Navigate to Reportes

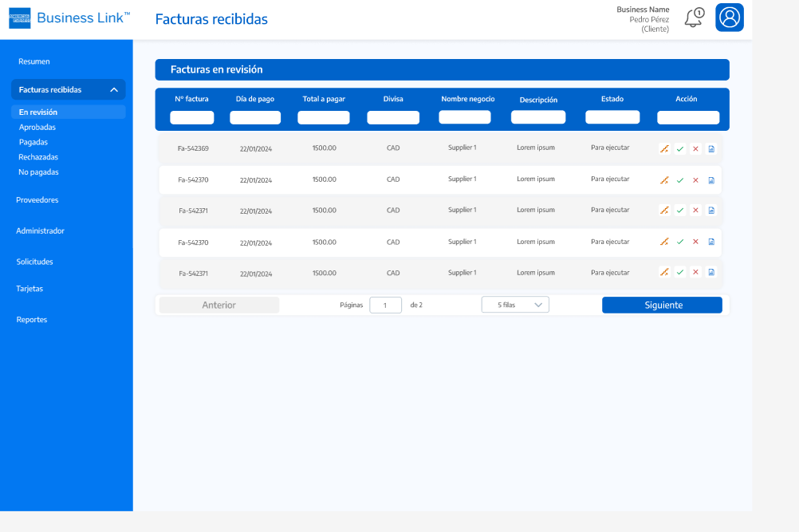pyautogui.click(x=32, y=320)
